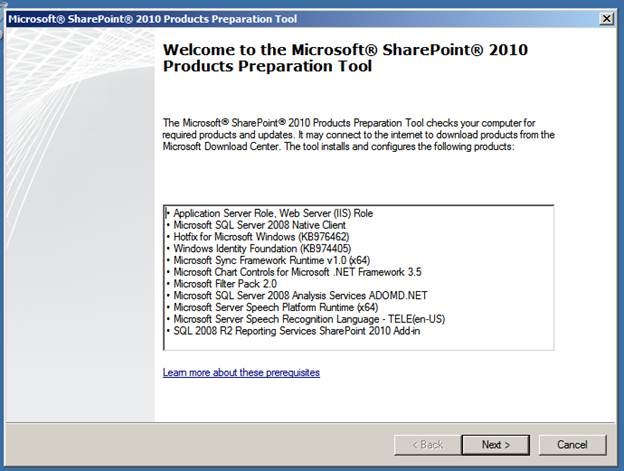Viewport: 624px width, 471px height.
Task: Cancel the preparation tool wizard
Action: click(x=572, y=444)
